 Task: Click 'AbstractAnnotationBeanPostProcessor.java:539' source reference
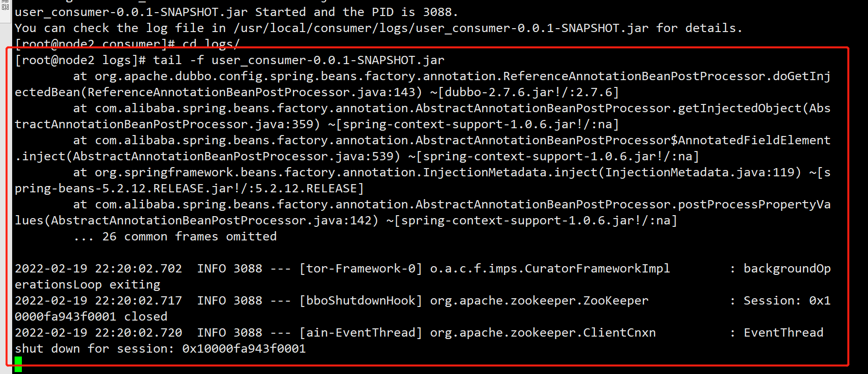coord(233,156)
